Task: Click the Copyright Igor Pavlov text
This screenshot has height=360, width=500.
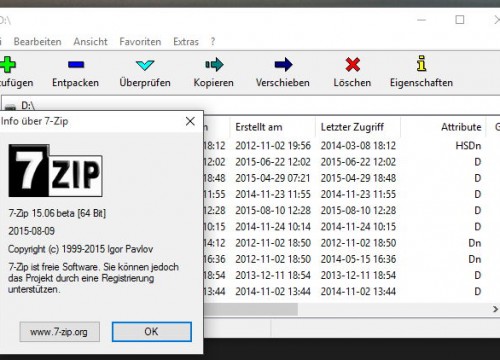Action: tap(81, 249)
